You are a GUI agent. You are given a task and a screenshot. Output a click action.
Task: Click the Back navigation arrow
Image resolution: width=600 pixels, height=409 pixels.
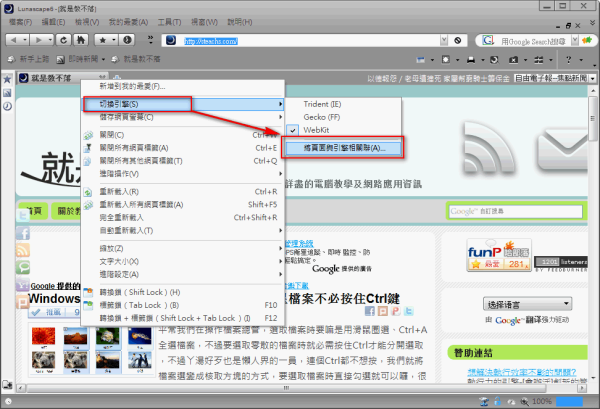click(13, 40)
